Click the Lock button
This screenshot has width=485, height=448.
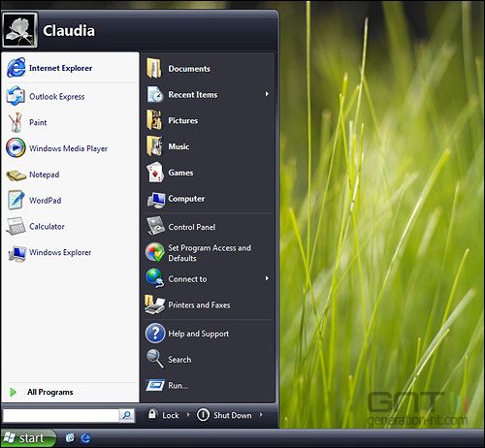tap(164, 415)
